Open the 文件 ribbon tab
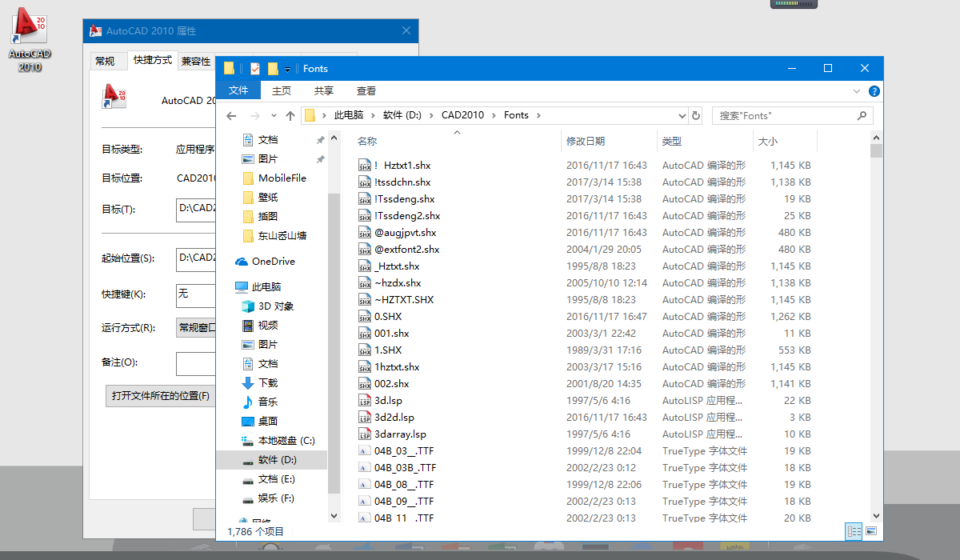 (x=238, y=90)
